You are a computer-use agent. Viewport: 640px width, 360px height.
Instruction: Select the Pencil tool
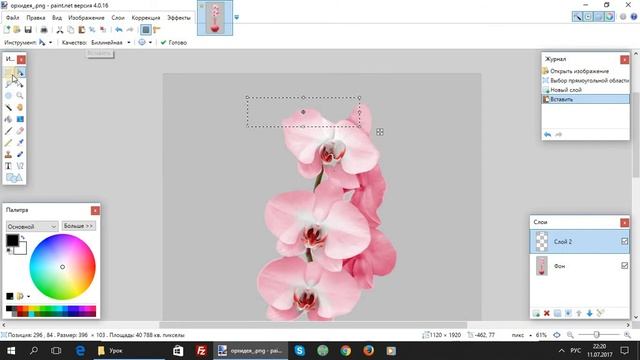click(x=9, y=142)
